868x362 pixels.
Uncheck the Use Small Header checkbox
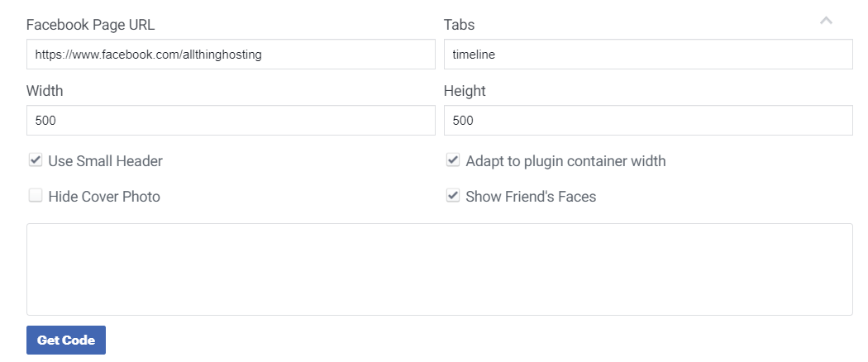(x=36, y=160)
